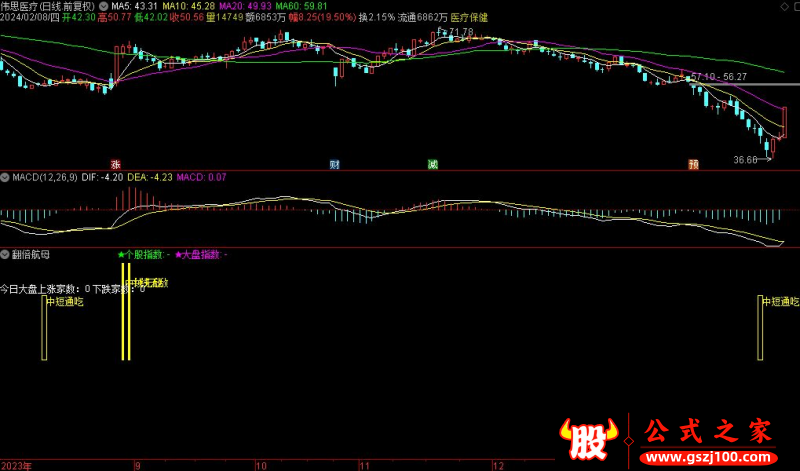Click the orange 预 event marker
Viewport: 800px width, 471px height.
(x=693, y=164)
